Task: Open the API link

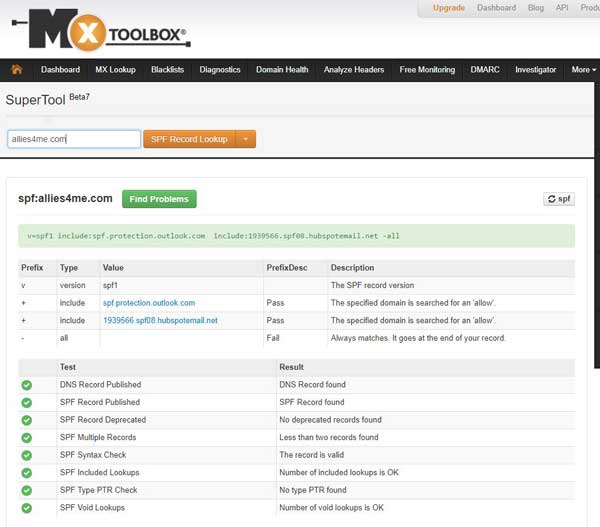Action: click(x=562, y=8)
